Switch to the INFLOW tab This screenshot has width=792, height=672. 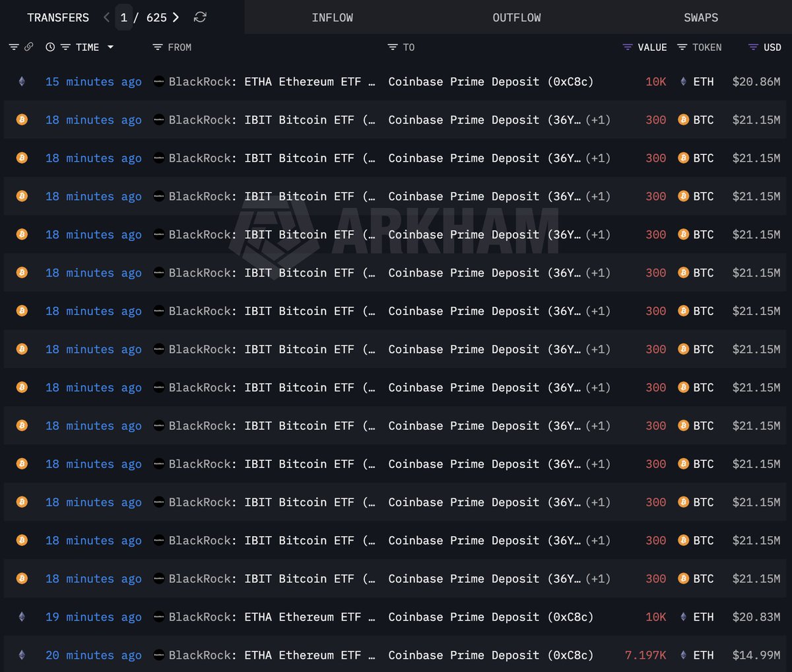(332, 18)
